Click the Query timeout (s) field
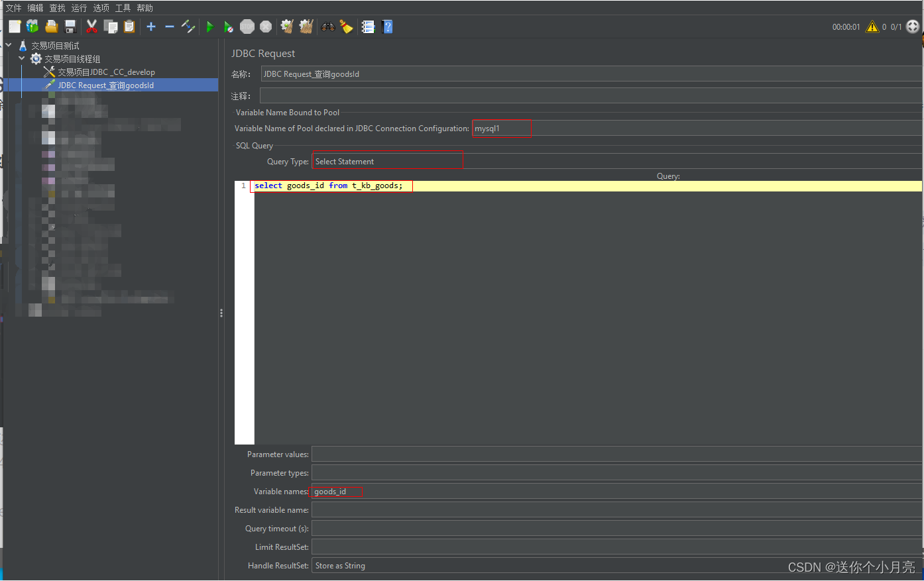The image size is (924, 581). point(617,528)
